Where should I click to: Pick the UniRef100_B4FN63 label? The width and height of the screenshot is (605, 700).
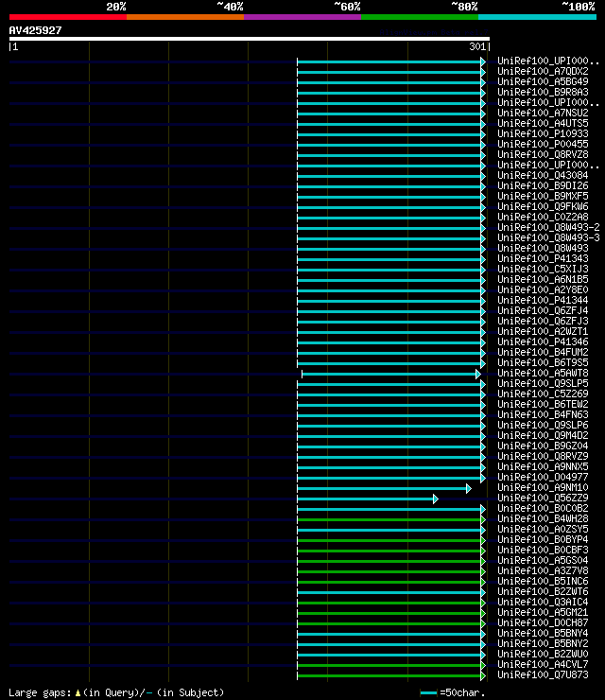pos(543,414)
